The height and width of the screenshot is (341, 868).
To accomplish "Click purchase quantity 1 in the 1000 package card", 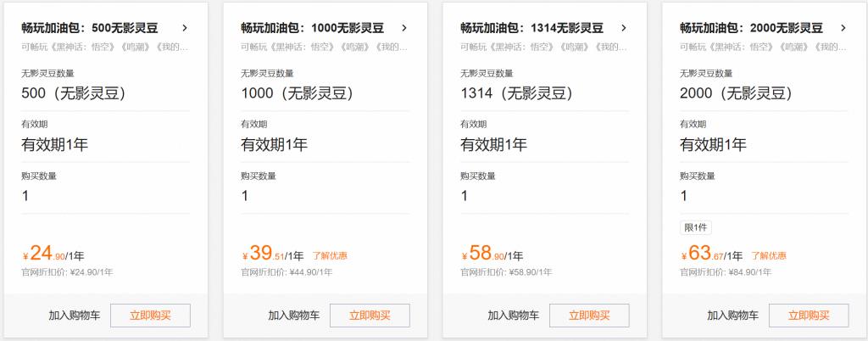I will (245, 196).
